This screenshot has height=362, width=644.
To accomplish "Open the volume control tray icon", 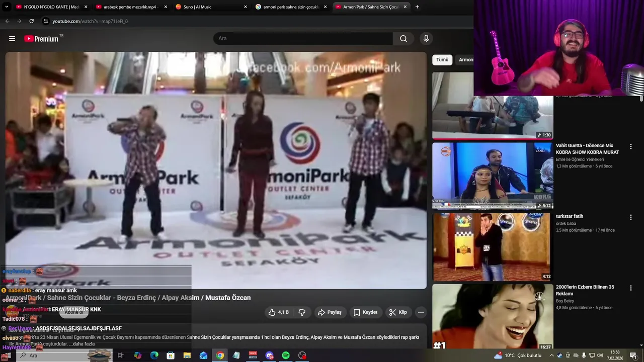I will pyautogui.click(x=600, y=355).
